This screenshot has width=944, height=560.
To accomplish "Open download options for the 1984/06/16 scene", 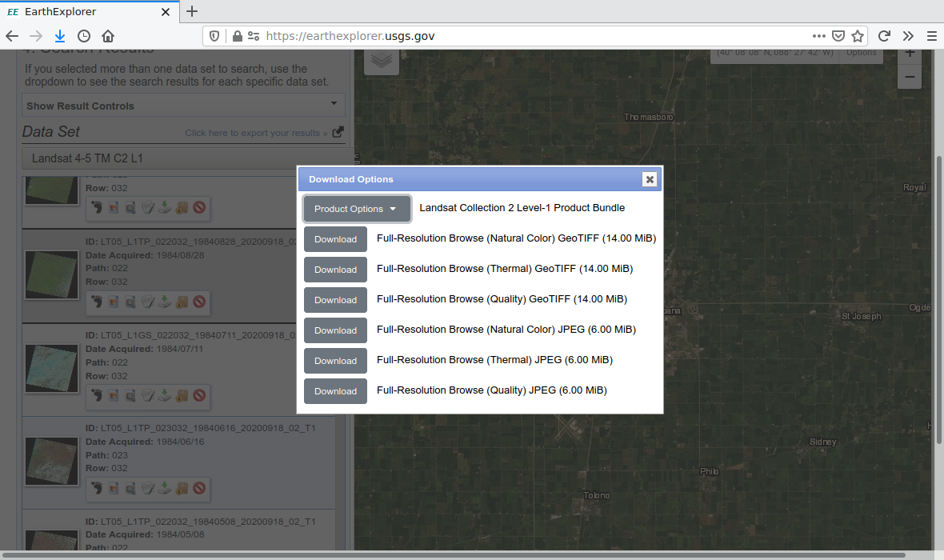I will 164,487.
